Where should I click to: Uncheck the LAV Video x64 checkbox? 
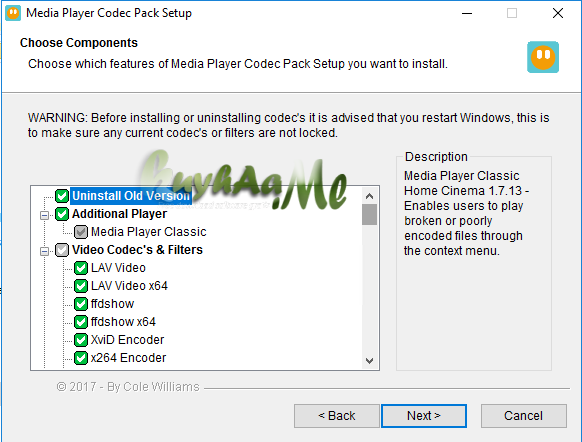click(x=81, y=286)
